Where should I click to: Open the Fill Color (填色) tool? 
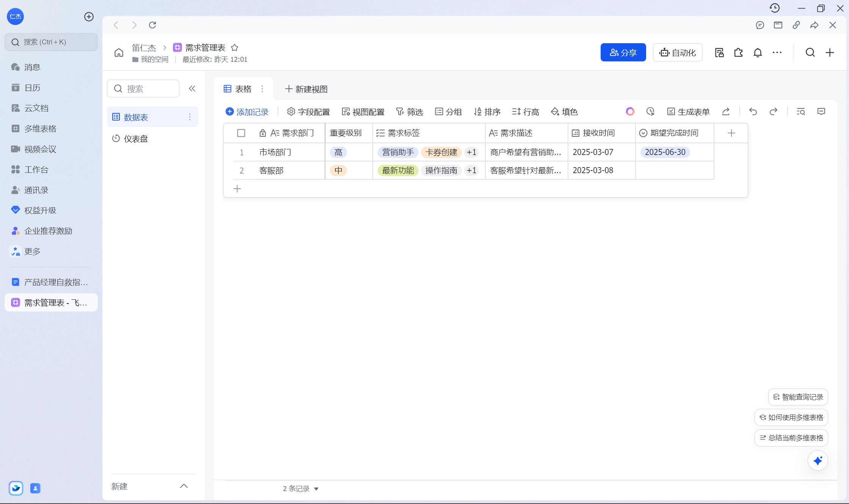point(564,112)
